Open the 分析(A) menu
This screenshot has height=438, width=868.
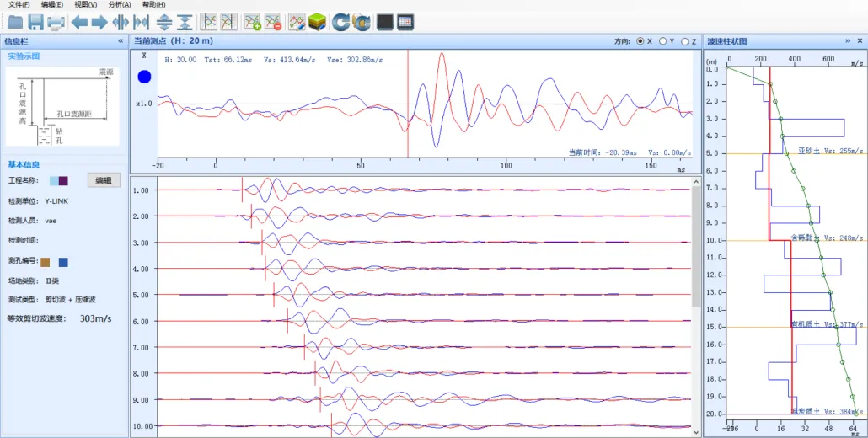point(120,4)
